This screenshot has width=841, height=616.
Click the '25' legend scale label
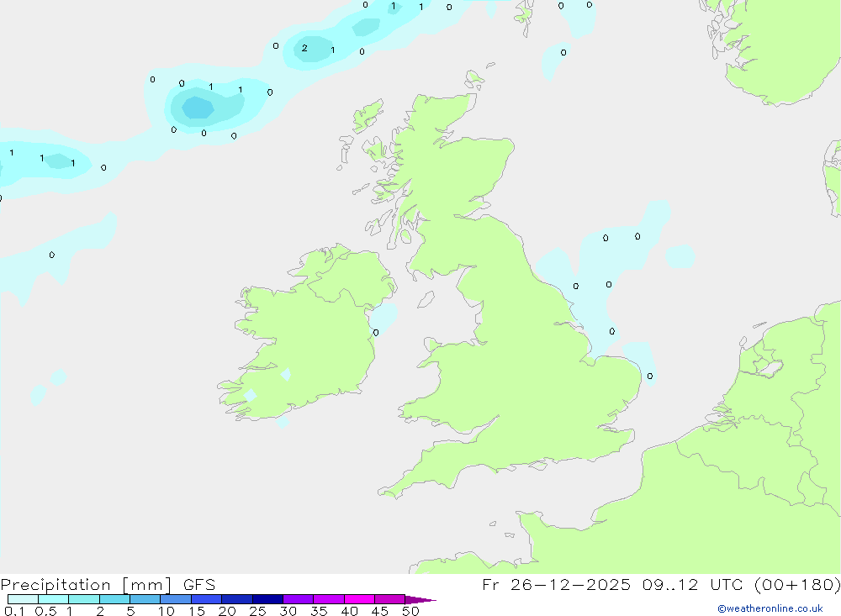[x=257, y=611]
